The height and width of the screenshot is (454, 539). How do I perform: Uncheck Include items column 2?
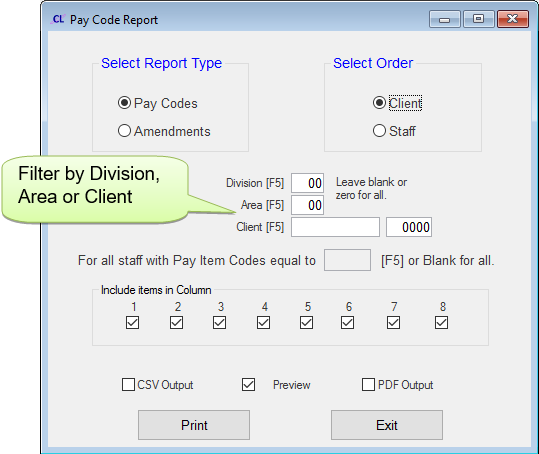point(176,323)
